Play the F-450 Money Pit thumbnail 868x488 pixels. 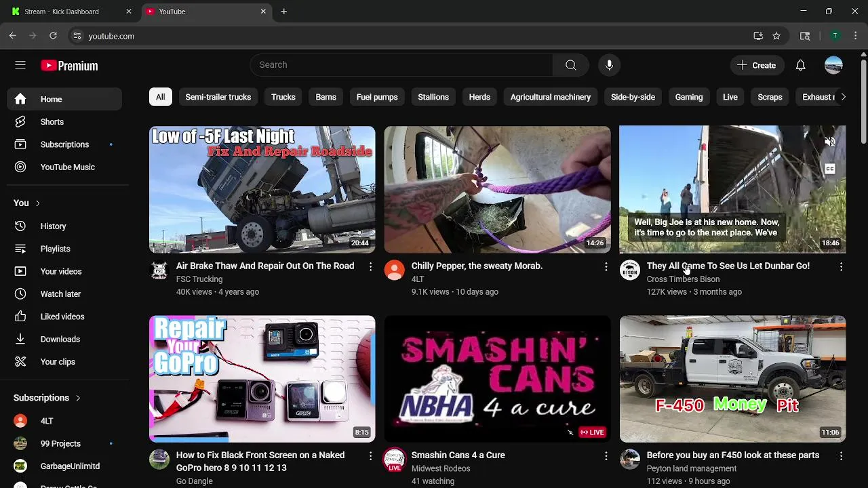[732, 379]
